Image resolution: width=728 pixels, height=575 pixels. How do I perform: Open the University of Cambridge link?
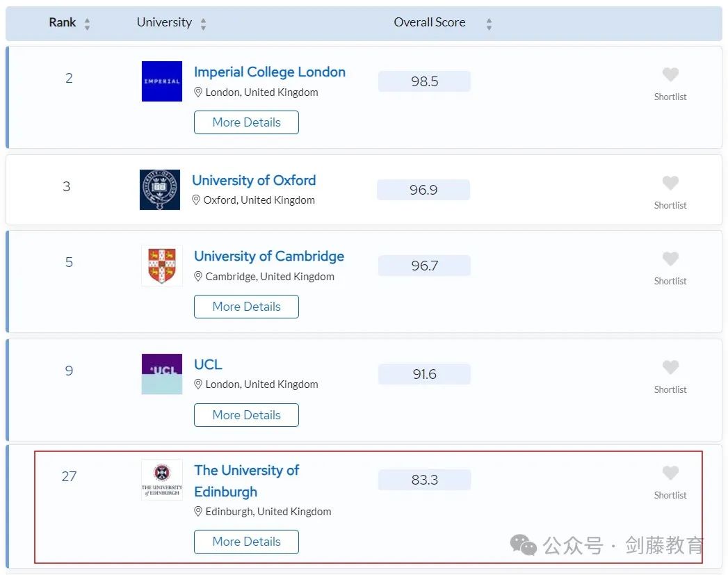(x=269, y=256)
